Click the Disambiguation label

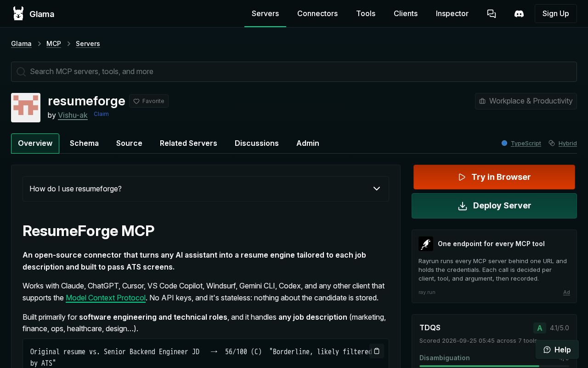click(445, 358)
